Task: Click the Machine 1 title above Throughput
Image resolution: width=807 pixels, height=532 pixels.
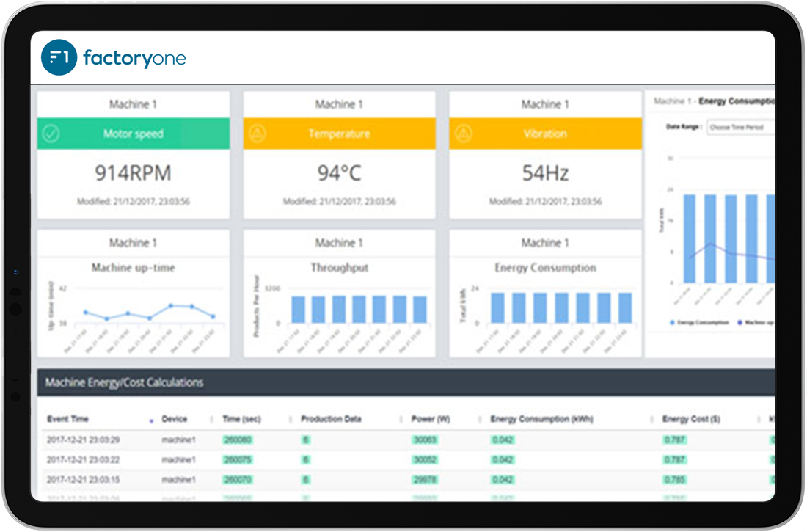Action: tap(340, 243)
